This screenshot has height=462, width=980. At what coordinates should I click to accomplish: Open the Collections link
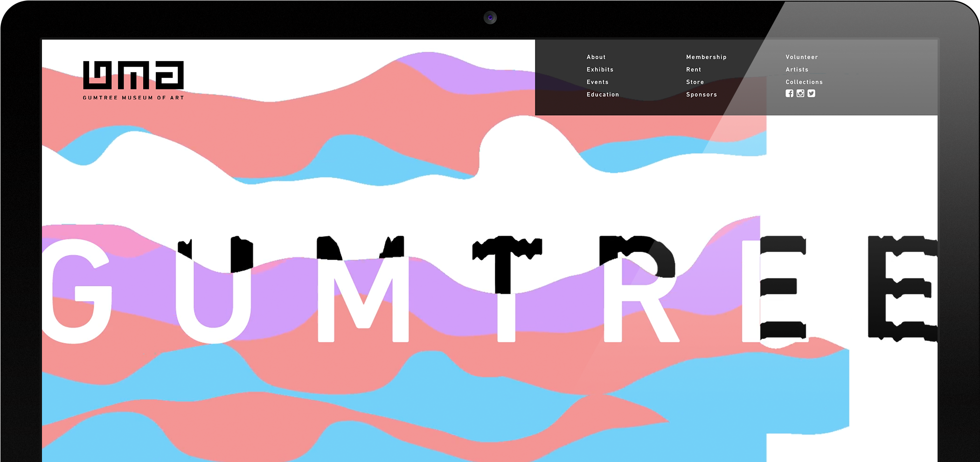tap(804, 82)
